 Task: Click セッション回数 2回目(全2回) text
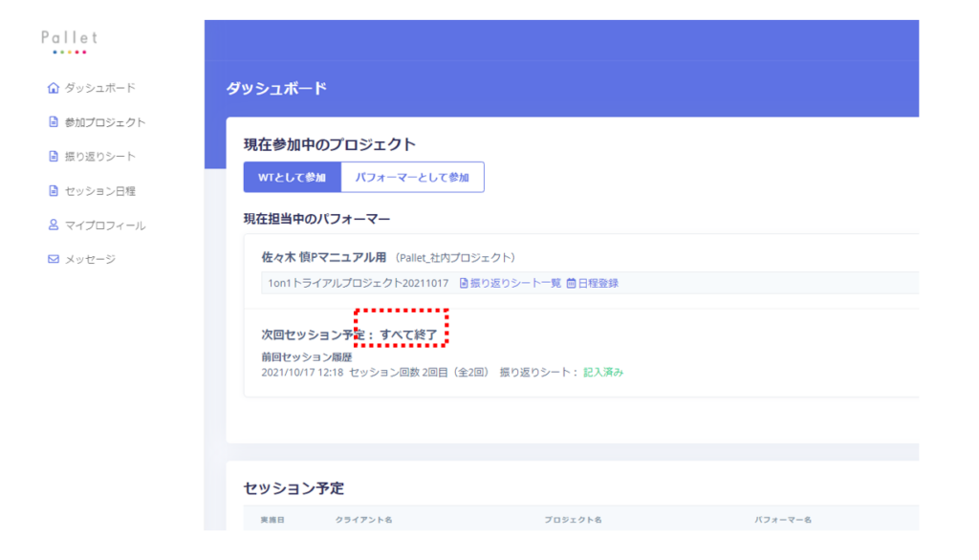click(419, 372)
